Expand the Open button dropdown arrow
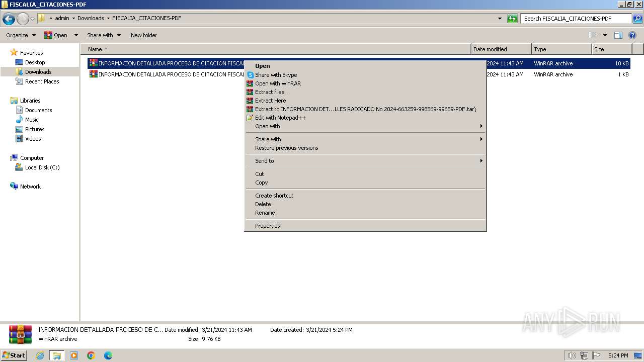 76,35
